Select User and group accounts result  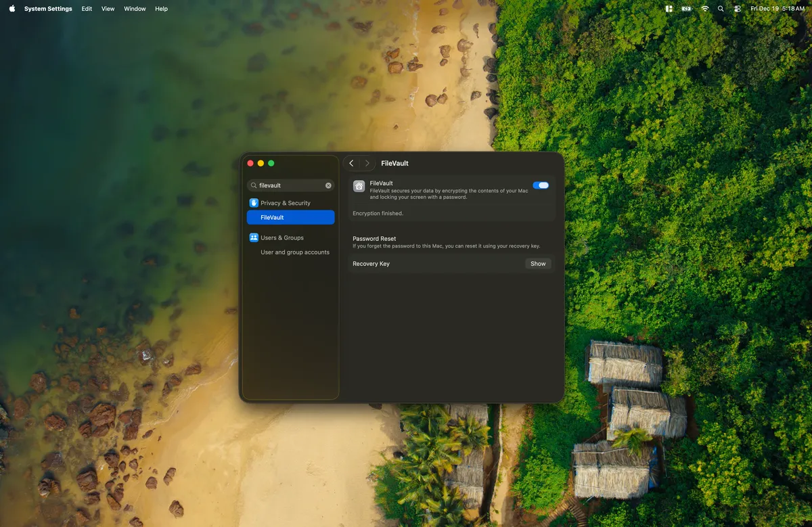click(x=295, y=252)
